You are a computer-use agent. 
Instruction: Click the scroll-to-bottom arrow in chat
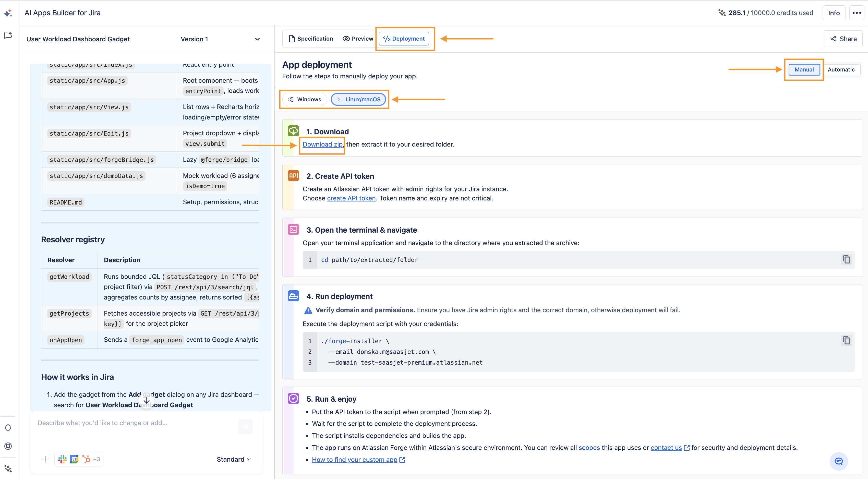pyautogui.click(x=147, y=400)
